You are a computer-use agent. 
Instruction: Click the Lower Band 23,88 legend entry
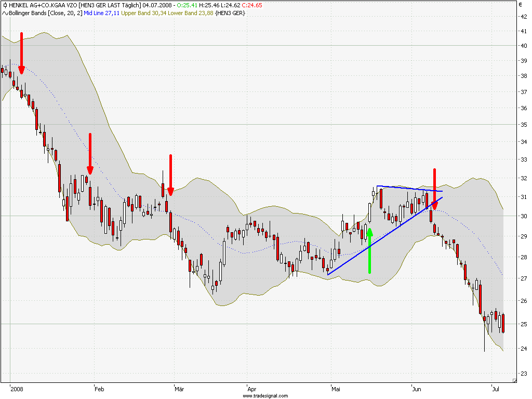coord(191,13)
